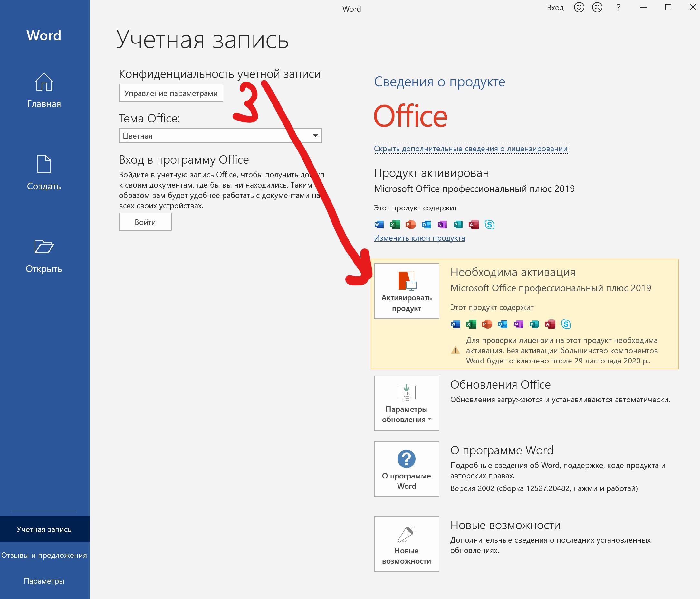
Task: Click the Войти sign-in button
Action: (145, 222)
